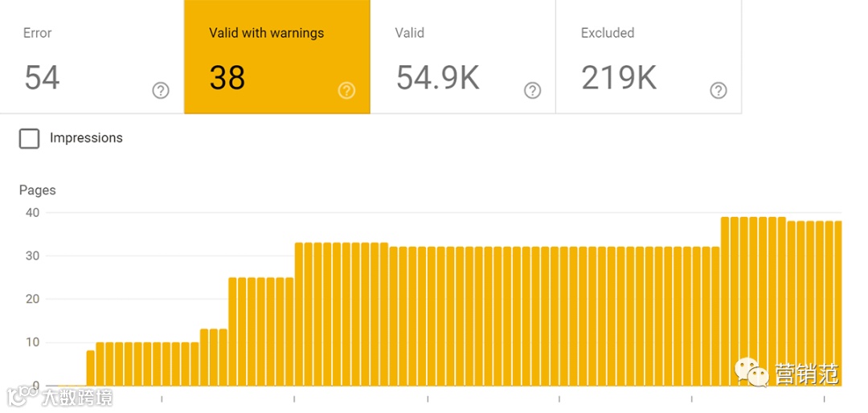Click the 54 error count number

point(42,78)
